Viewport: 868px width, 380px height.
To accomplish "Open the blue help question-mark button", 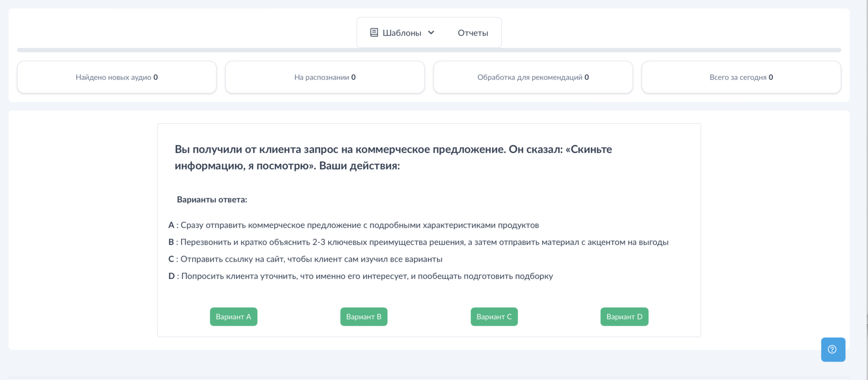I will (x=833, y=350).
